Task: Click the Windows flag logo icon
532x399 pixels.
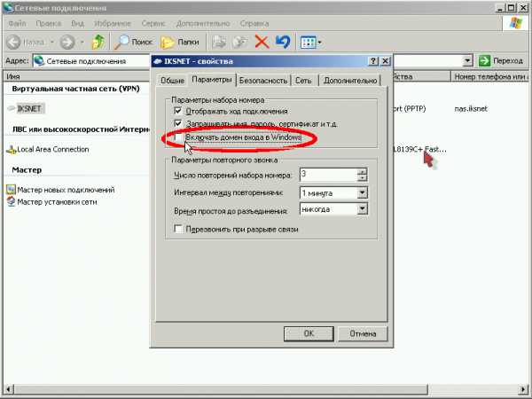Action: 516,23
